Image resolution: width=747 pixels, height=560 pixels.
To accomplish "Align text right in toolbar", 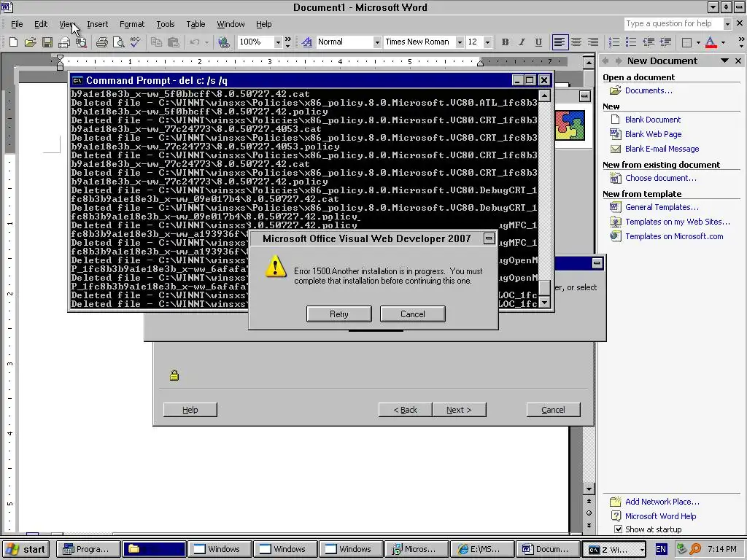I will point(593,42).
